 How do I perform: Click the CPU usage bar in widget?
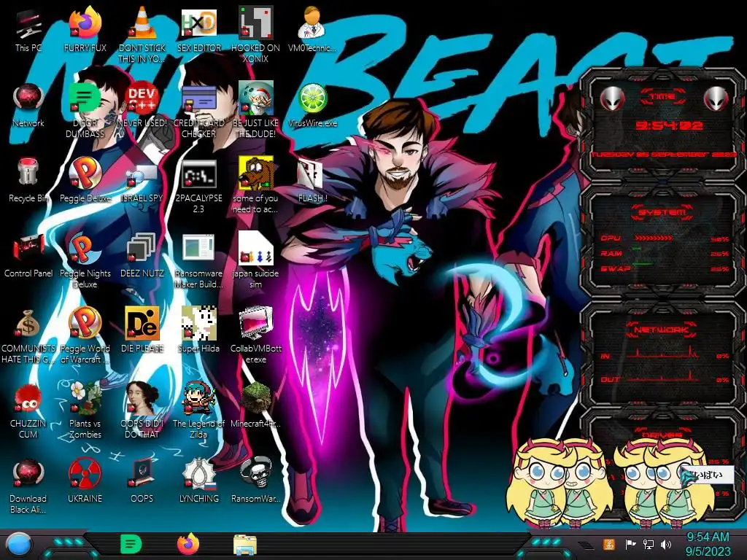tap(654, 238)
